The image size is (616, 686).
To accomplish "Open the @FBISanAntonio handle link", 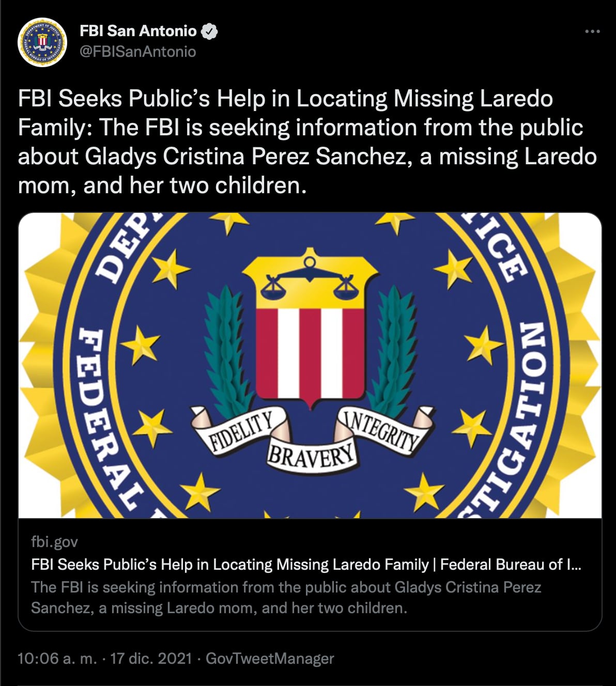I will click(x=138, y=52).
